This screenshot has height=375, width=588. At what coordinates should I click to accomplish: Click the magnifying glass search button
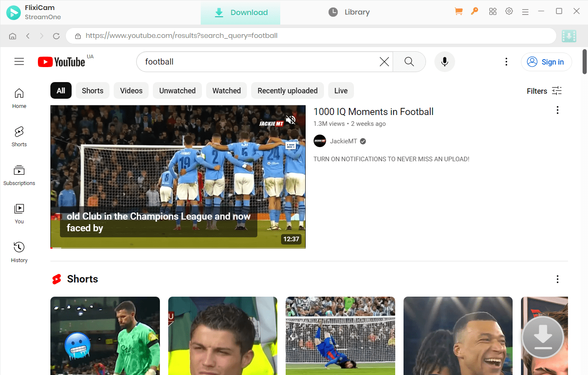click(x=409, y=62)
